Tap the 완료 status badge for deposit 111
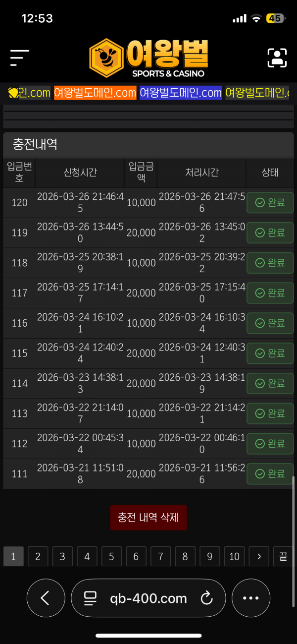The image size is (297, 644). coord(270,473)
